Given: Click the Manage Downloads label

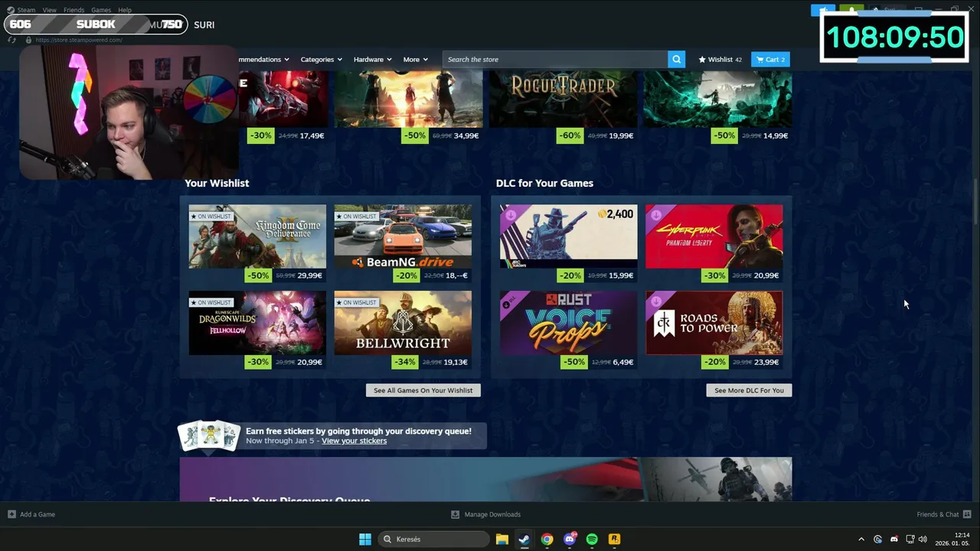Looking at the screenshot, I should click(x=492, y=514).
